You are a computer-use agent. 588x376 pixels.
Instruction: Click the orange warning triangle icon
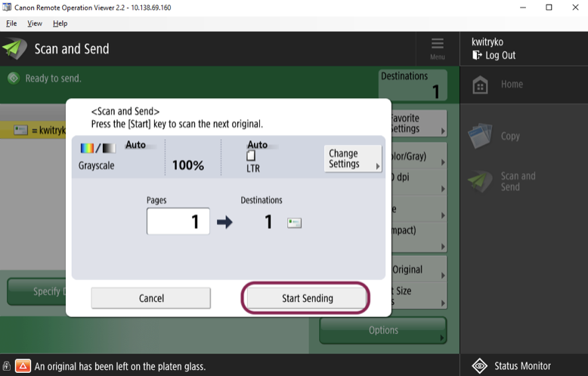(x=23, y=366)
